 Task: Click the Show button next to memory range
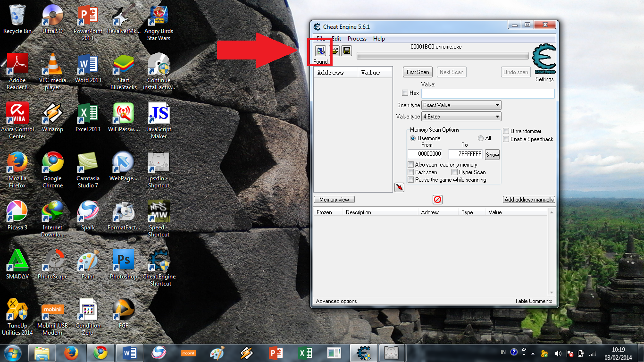(492, 155)
